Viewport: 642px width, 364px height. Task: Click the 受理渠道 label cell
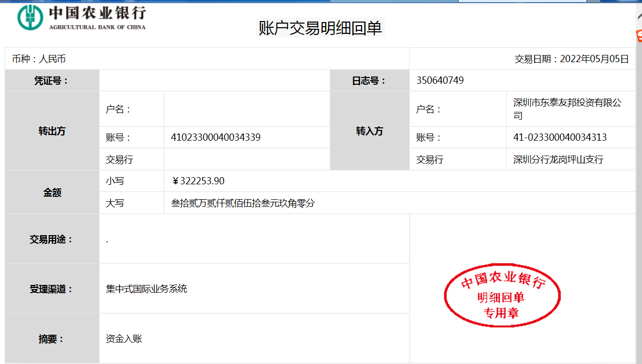point(52,289)
